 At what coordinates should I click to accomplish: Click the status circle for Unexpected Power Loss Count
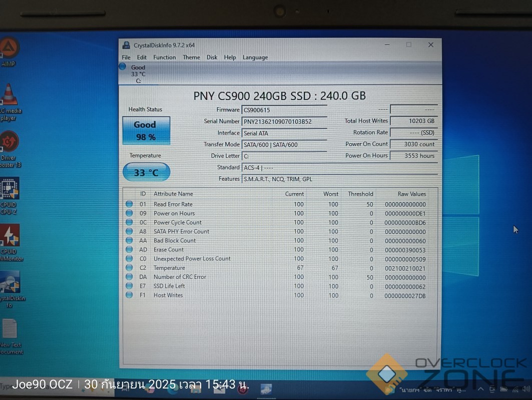pyautogui.click(x=129, y=258)
